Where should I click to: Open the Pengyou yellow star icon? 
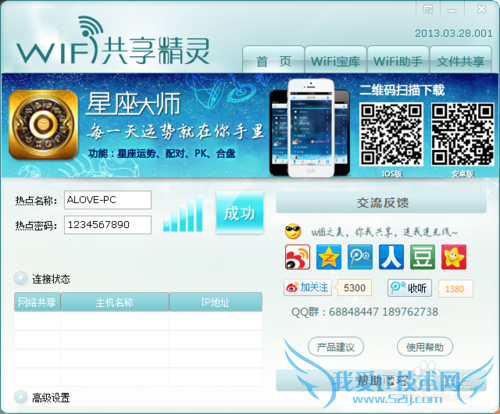coord(454,257)
